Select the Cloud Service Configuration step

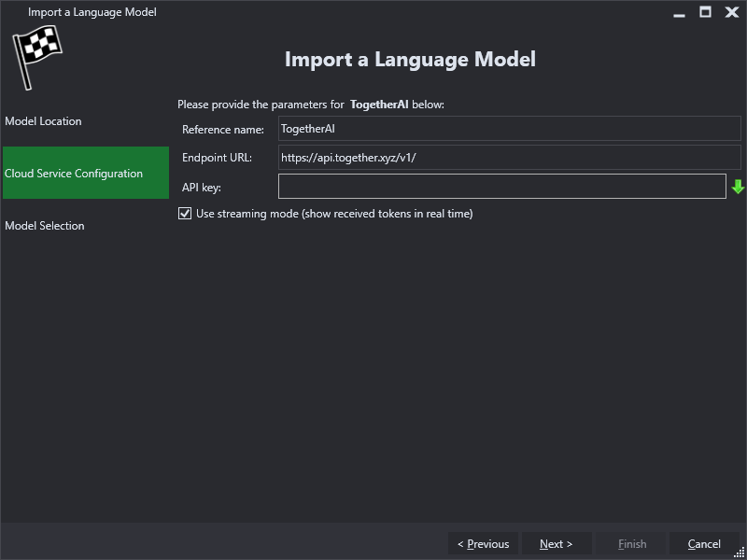86,173
